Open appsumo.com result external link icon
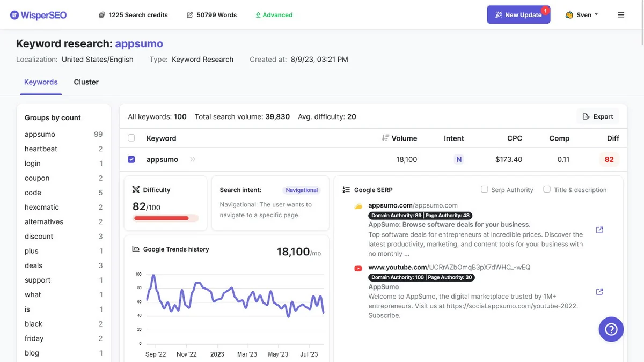Viewport: 644px width, 362px height. [599, 230]
